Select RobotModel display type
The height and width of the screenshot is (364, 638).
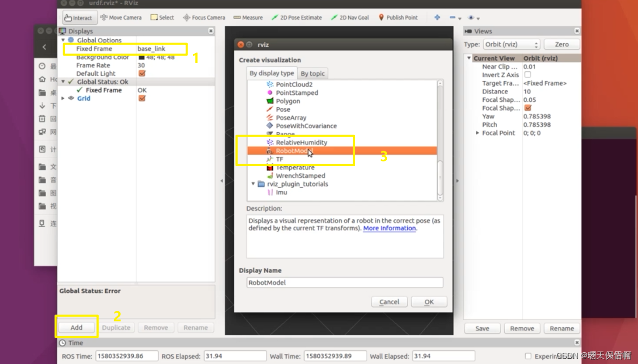pyautogui.click(x=342, y=151)
